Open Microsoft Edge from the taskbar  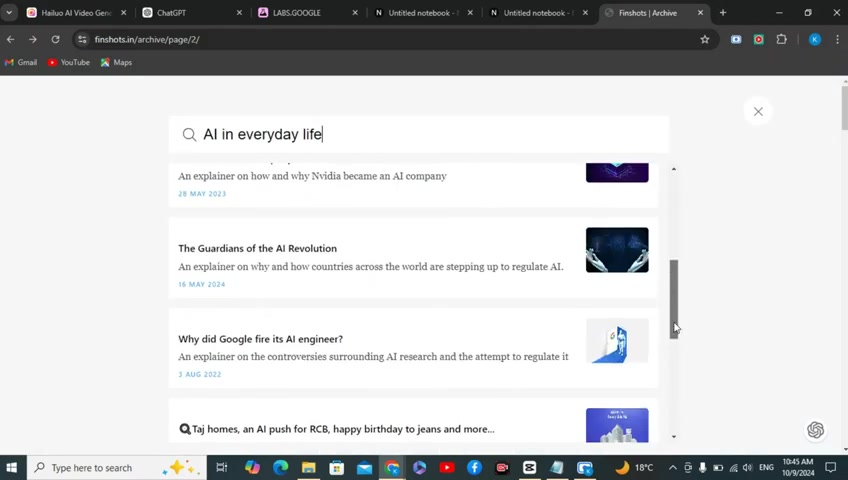tap(280, 468)
